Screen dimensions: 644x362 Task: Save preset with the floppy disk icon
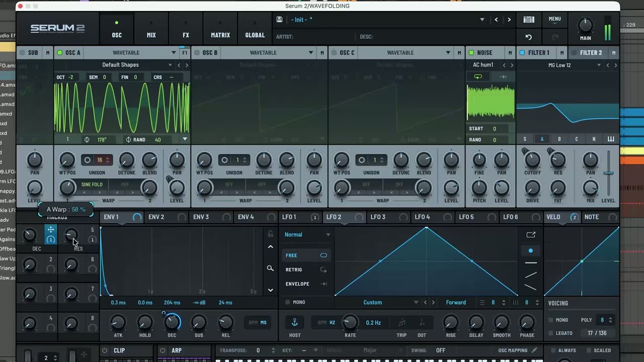pos(279,20)
